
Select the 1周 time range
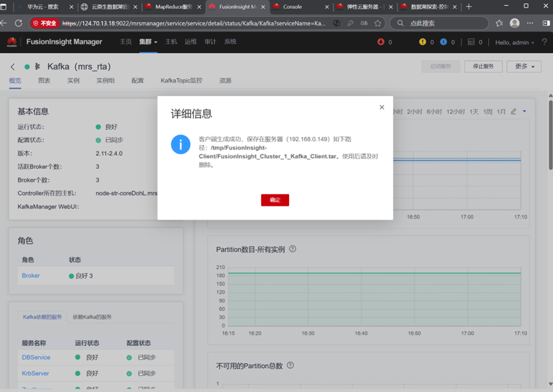pyautogui.click(x=488, y=111)
